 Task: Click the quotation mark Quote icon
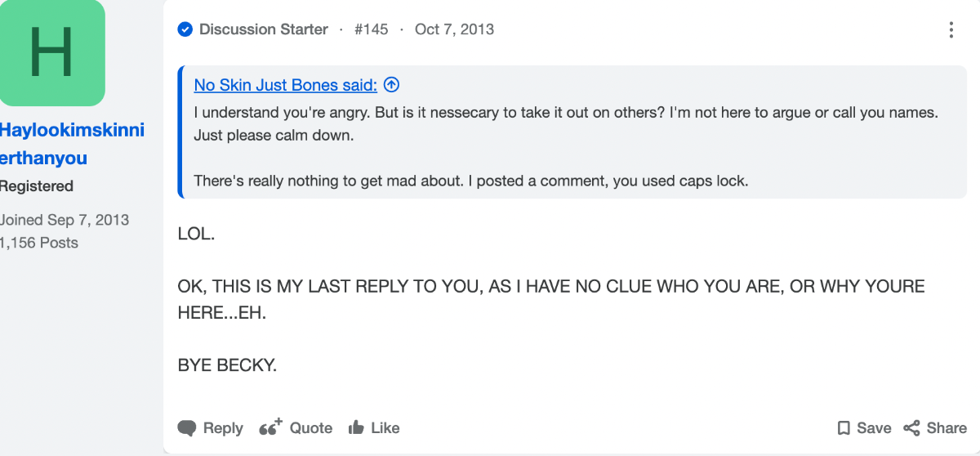[270, 427]
